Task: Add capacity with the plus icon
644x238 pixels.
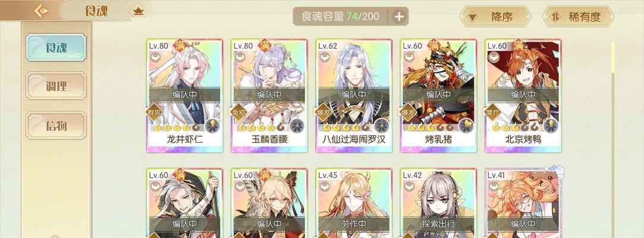Action: pyautogui.click(x=399, y=17)
